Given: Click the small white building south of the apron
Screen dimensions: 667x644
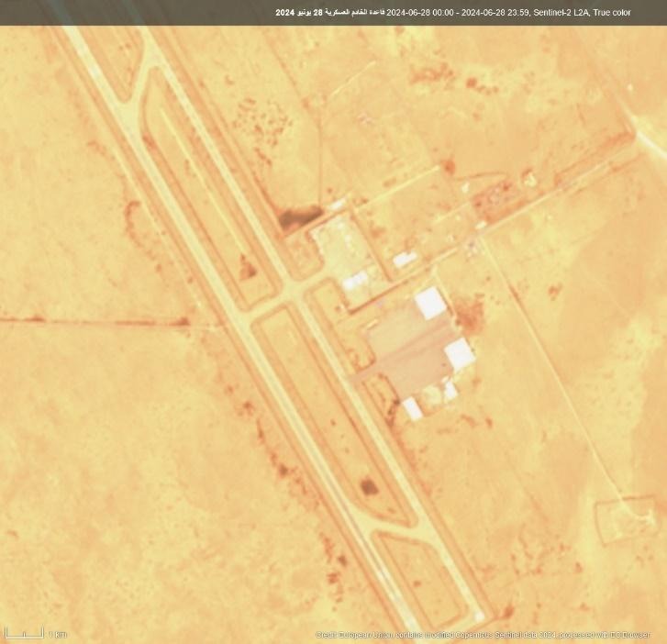Looking at the screenshot, I should tap(413, 408).
